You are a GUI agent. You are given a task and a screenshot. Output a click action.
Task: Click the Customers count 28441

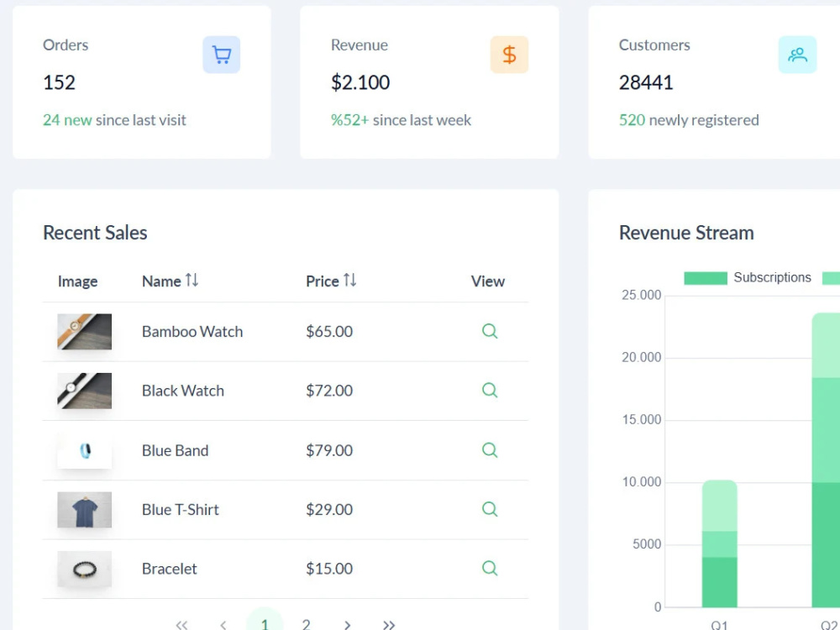pyautogui.click(x=645, y=82)
